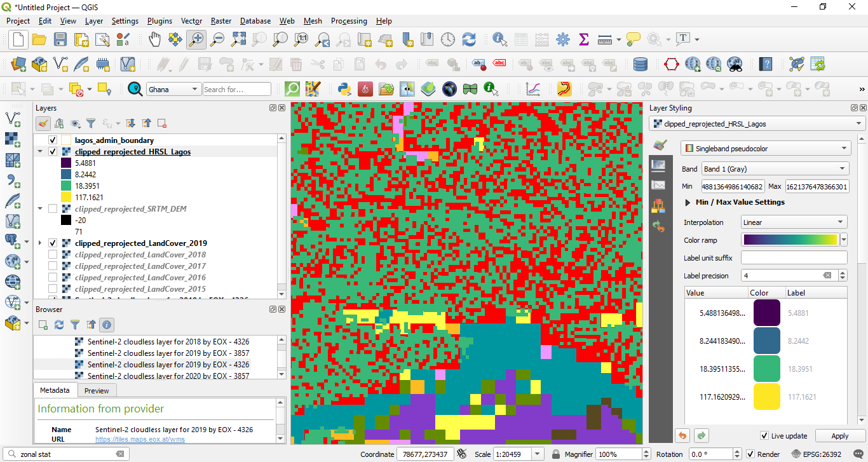Open the layer selector dropdown in Layer Styling

757,124
